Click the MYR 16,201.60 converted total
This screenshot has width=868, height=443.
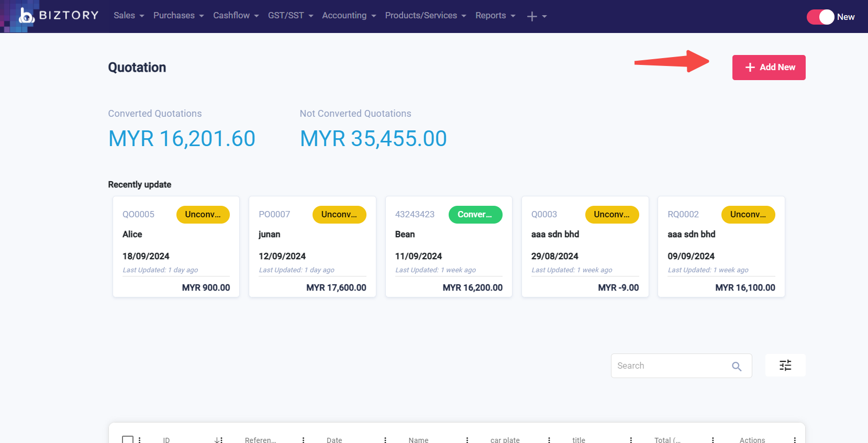tap(182, 139)
